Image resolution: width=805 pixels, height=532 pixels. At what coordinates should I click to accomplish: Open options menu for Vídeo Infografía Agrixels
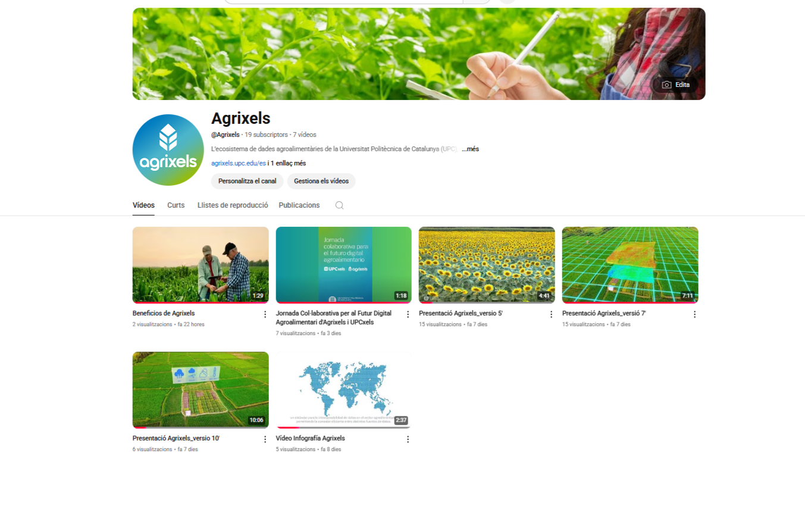click(408, 439)
